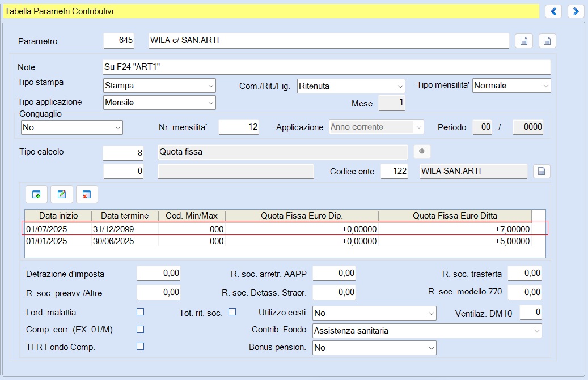Open document icon next to WILA SAN.ARTI ente
This screenshot has height=380, width=588.
(542, 171)
